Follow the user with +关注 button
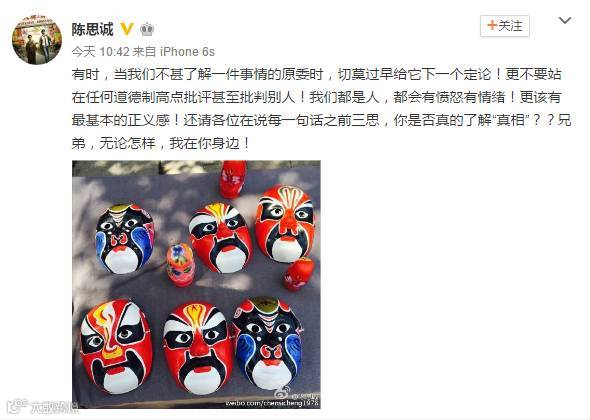The image size is (590, 420). pyautogui.click(x=505, y=26)
